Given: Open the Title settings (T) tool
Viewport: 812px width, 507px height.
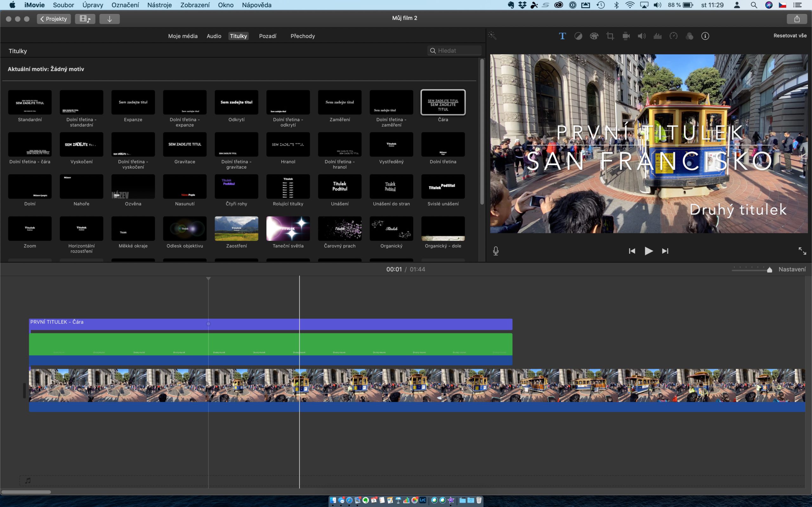Looking at the screenshot, I should point(562,36).
